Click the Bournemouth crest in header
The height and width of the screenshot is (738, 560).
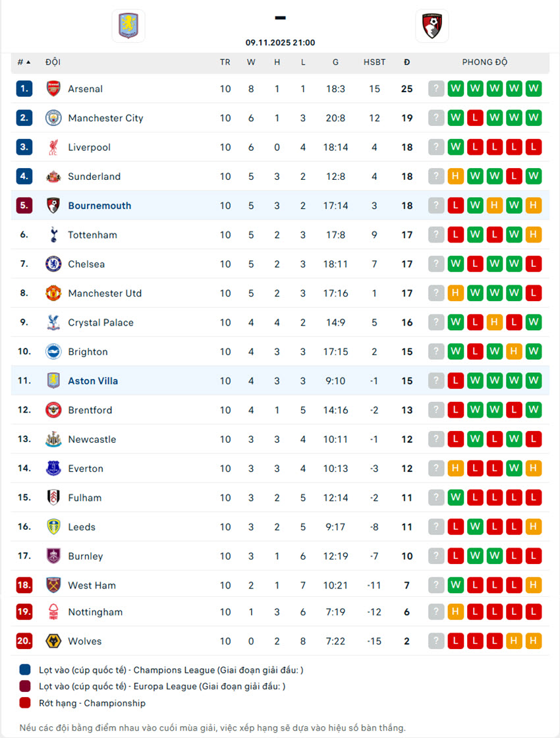point(432,26)
